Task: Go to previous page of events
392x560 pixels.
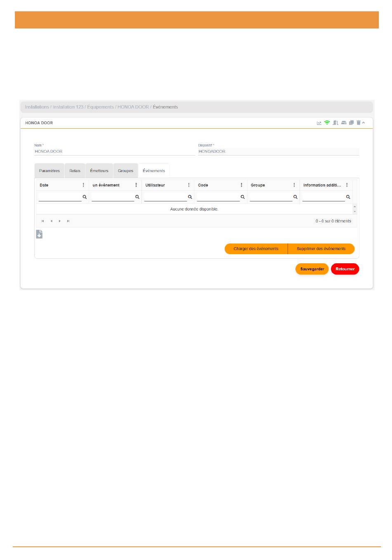Action: pos(51,221)
